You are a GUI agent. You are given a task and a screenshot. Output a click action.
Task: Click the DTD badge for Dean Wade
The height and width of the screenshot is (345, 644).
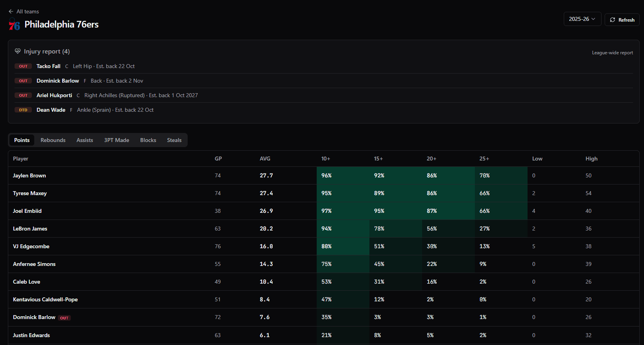23,110
